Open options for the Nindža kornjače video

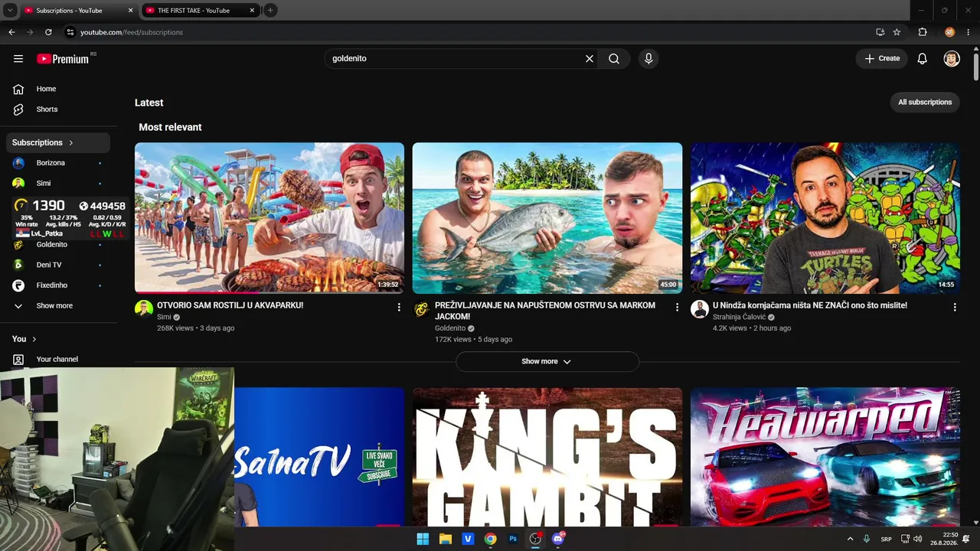pyautogui.click(x=955, y=307)
